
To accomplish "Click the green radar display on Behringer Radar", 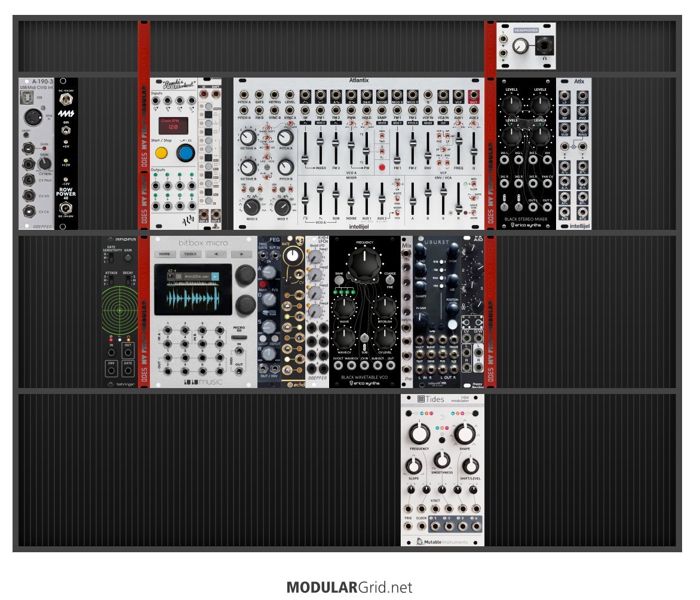I will [119, 310].
